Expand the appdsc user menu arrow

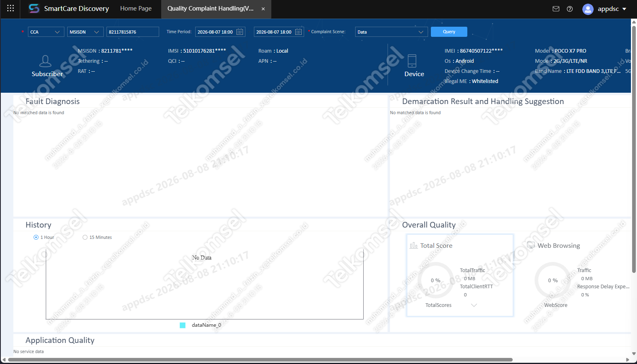(x=624, y=9)
